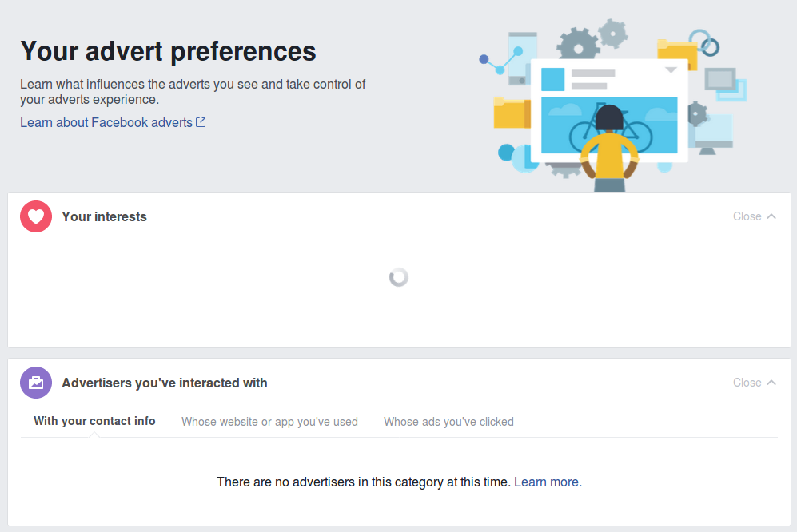Collapse Your interests using its chevron arrow
Viewport: 797px width, 532px height.
pos(771,216)
